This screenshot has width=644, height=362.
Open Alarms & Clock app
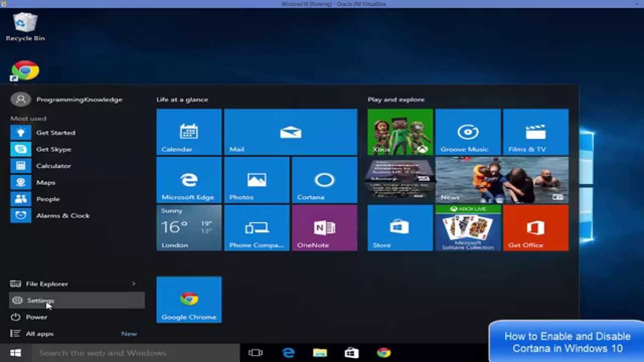click(x=76, y=216)
